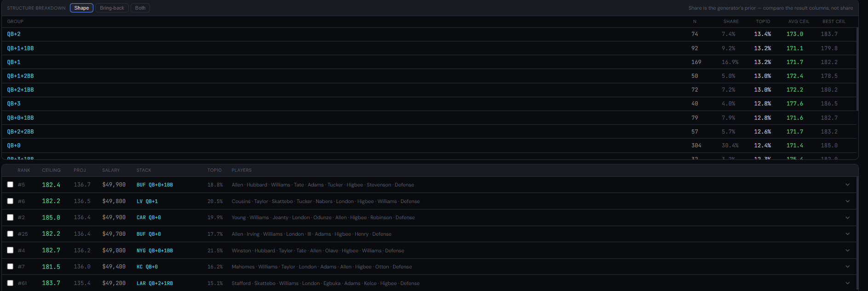
Task: Select the Shape breakdown tab
Action: click(x=81, y=8)
